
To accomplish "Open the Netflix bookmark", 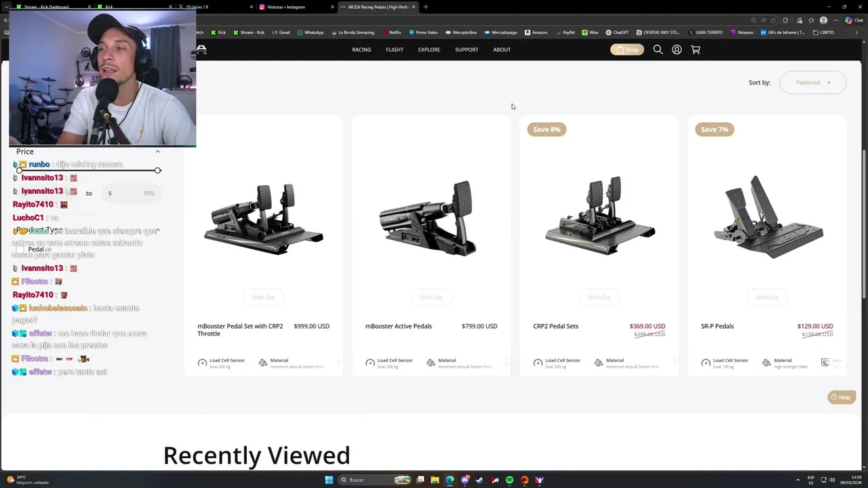I will 391,33.
